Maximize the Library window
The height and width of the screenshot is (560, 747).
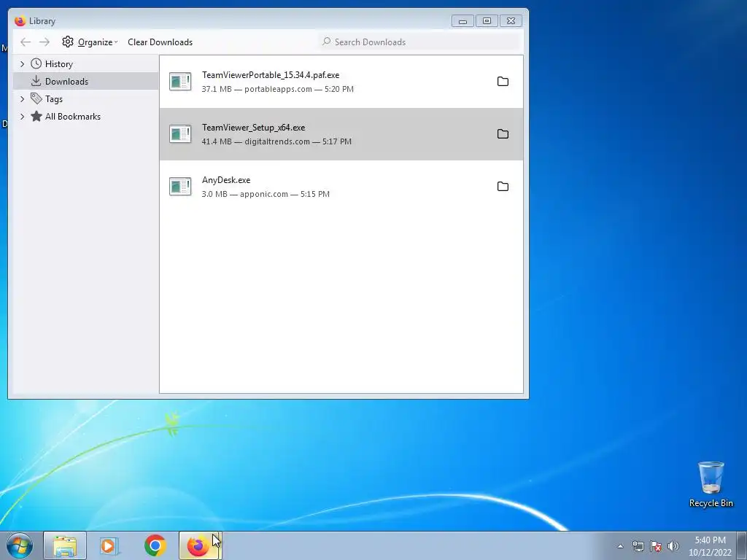coord(487,21)
